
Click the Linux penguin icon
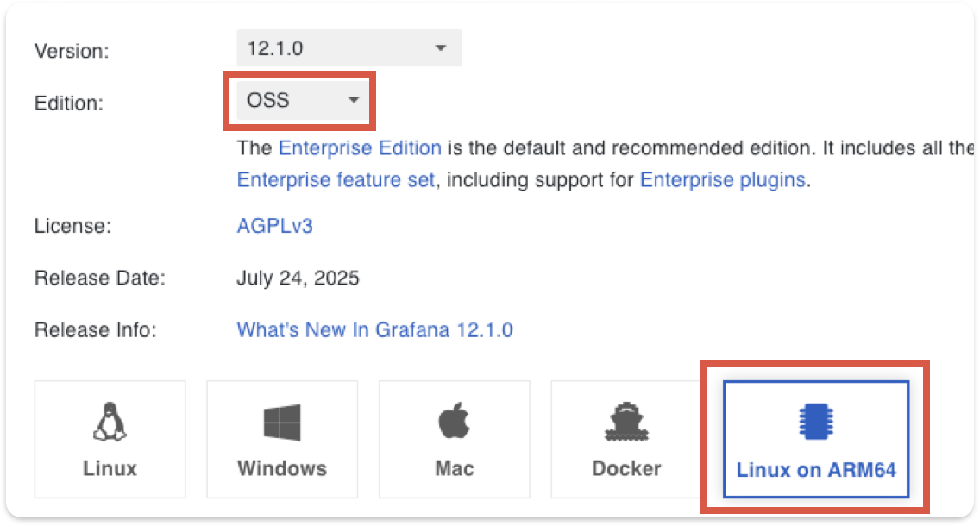pos(110,423)
